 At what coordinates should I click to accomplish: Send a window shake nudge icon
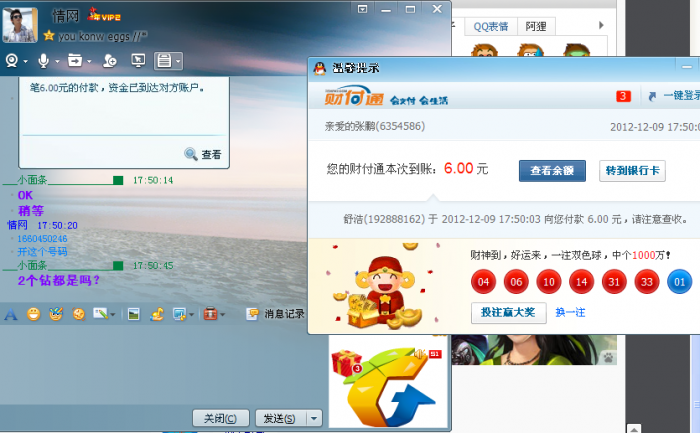[x=79, y=314]
